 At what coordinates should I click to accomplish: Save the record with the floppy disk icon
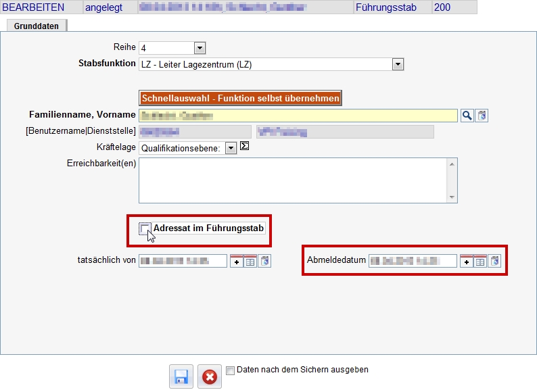tap(181, 377)
